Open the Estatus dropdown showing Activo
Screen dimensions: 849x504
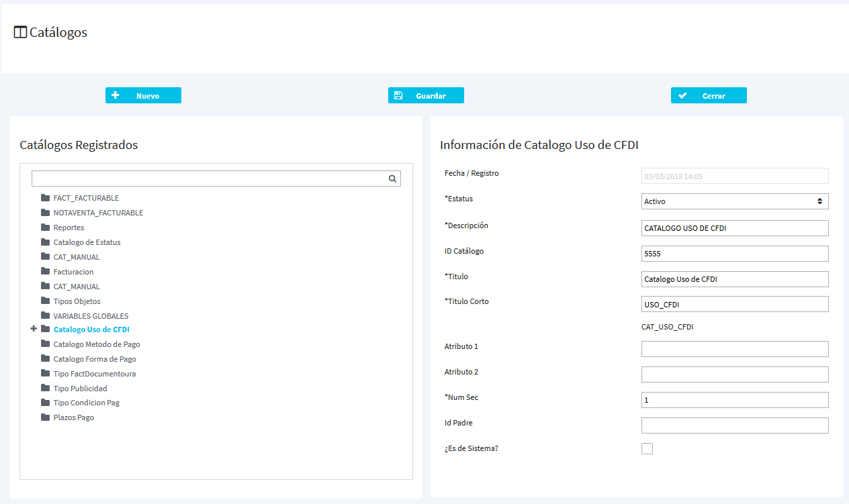pyautogui.click(x=734, y=201)
